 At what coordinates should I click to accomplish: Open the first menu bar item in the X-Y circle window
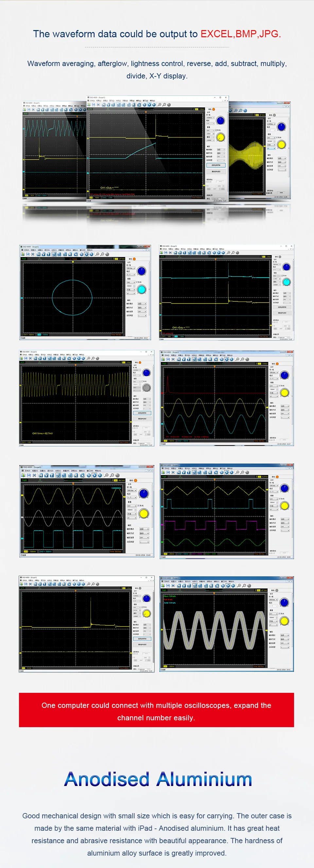[x=27, y=250]
